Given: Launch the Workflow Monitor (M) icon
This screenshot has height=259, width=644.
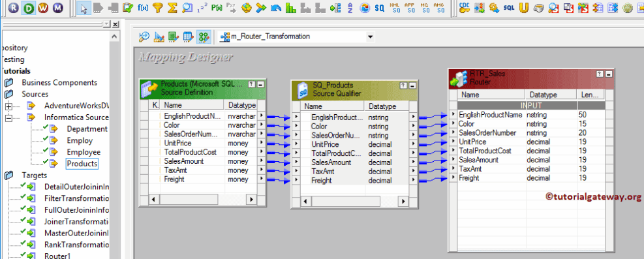Looking at the screenshot, I should tap(58, 7).
